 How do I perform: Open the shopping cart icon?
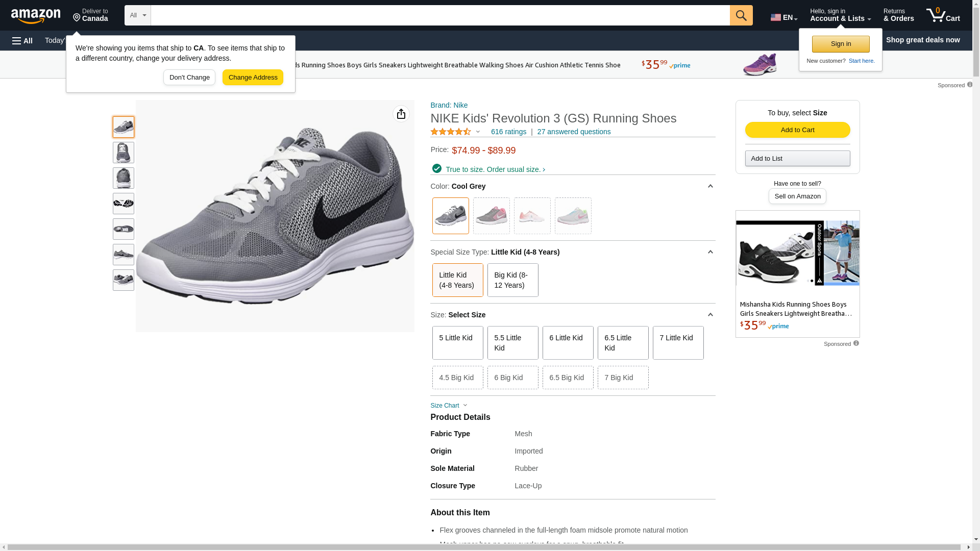coord(943,15)
